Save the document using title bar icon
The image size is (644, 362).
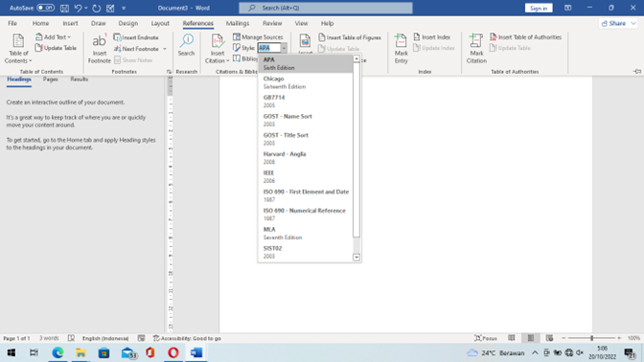pos(64,8)
